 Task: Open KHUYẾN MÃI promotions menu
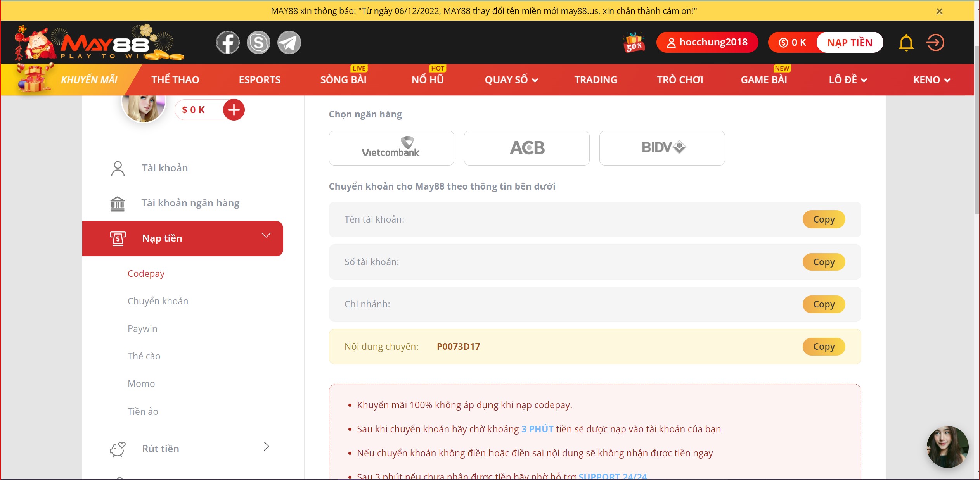[x=89, y=80]
